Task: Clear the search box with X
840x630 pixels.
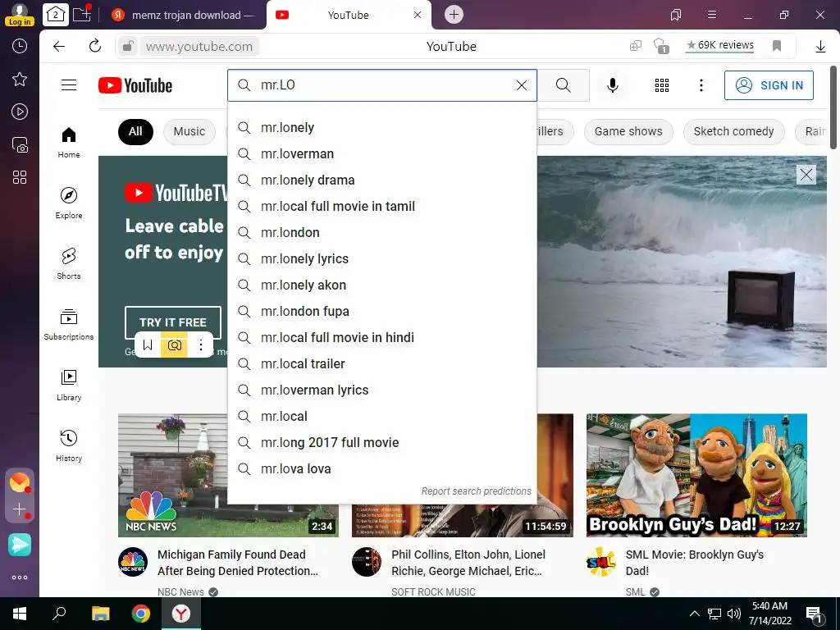Action: (x=521, y=85)
